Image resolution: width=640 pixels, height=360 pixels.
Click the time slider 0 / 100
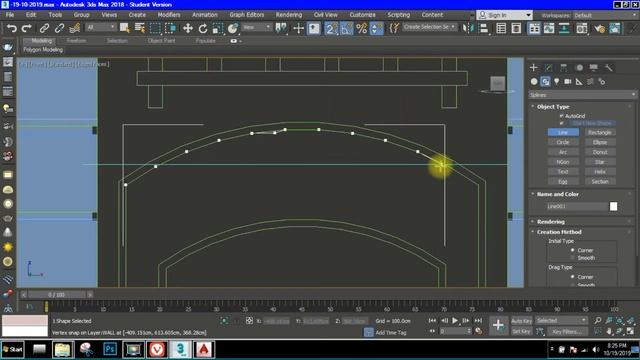(x=56, y=294)
